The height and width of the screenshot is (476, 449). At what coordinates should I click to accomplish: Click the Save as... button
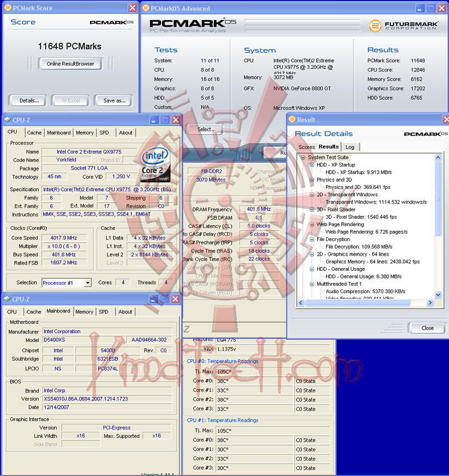[x=114, y=100]
